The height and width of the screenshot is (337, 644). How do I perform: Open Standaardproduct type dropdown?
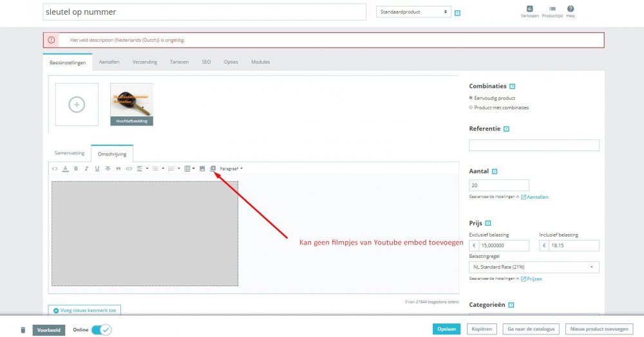click(413, 12)
